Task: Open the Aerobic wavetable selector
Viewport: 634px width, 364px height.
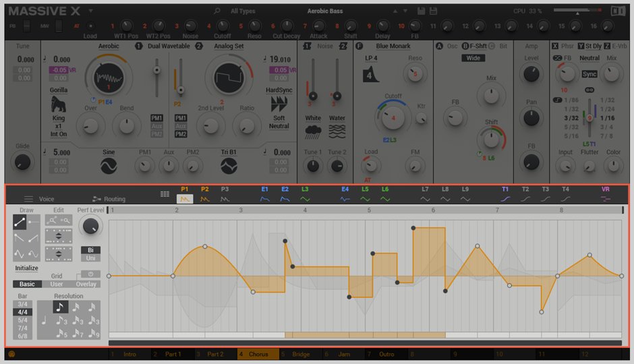Action: [x=109, y=46]
